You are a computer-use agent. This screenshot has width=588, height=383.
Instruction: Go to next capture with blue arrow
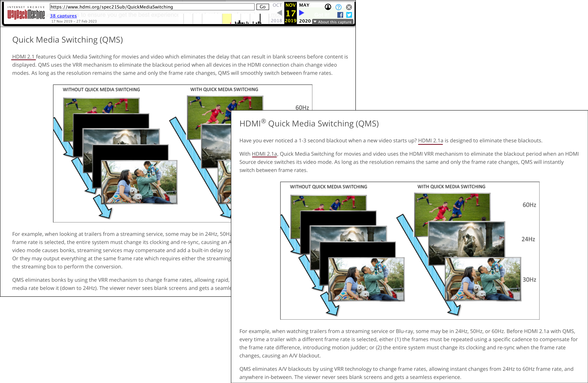point(302,13)
